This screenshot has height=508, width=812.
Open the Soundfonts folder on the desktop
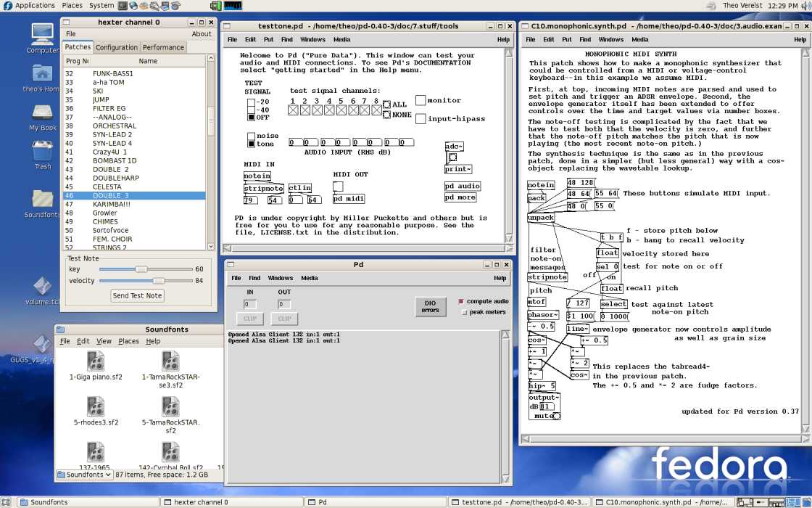[x=43, y=199]
